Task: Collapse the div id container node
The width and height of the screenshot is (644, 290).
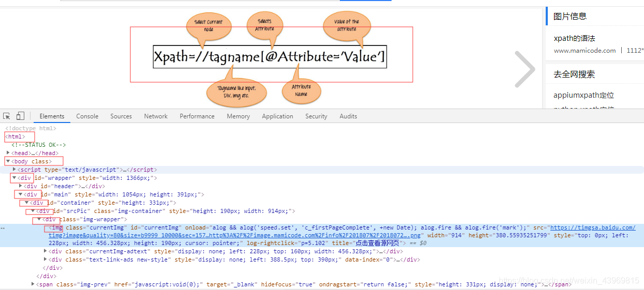Action: [26, 203]
